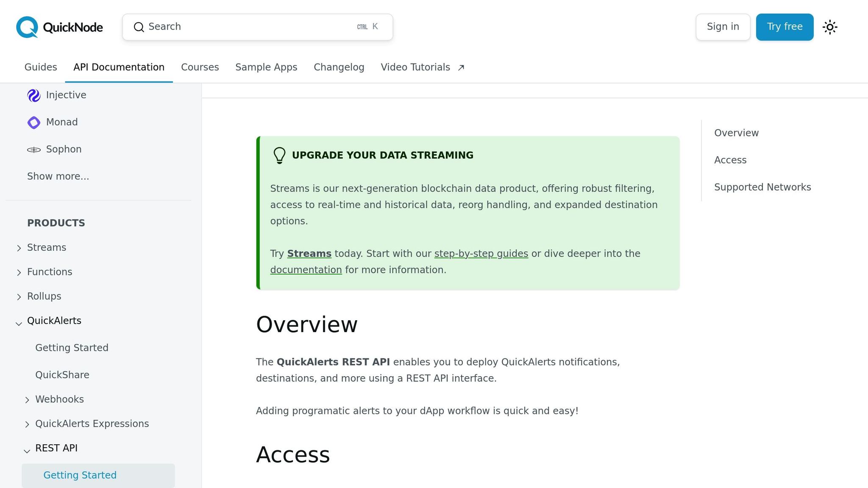
Task: Click the Try free button
Action: pyautogui.click(x=785, y=27)
